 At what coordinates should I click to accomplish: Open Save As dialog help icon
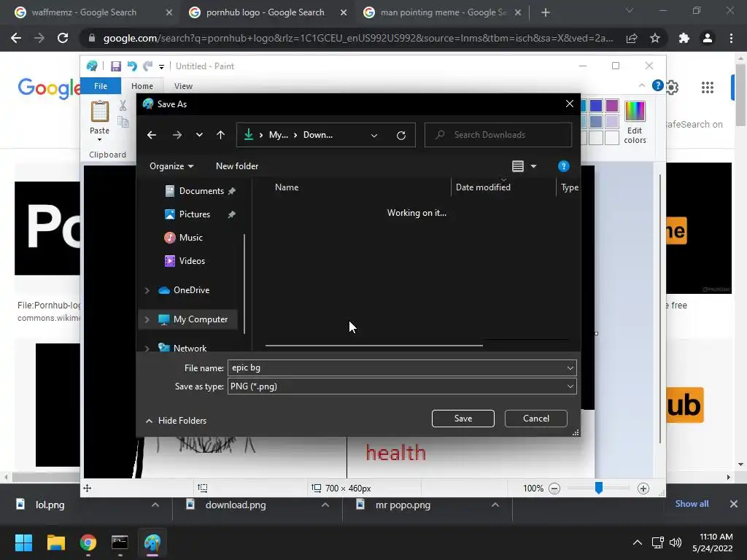pos(564,166)
